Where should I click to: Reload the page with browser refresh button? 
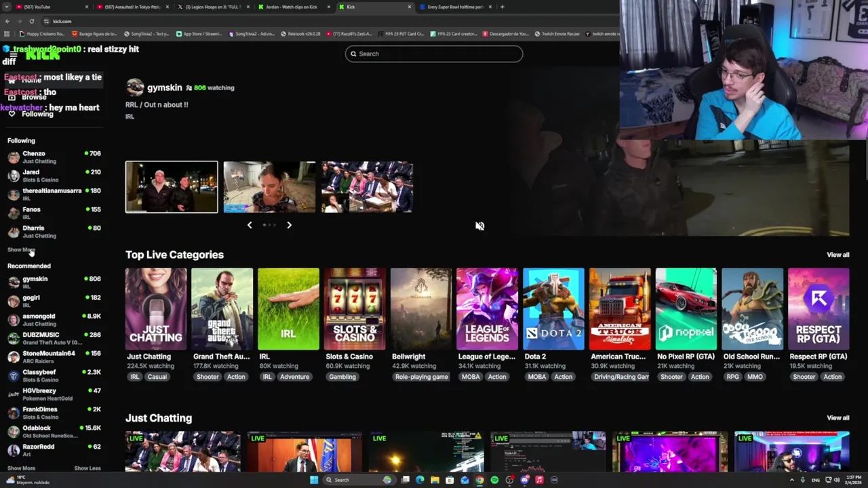pyautogui.click(x=31, y=21)
